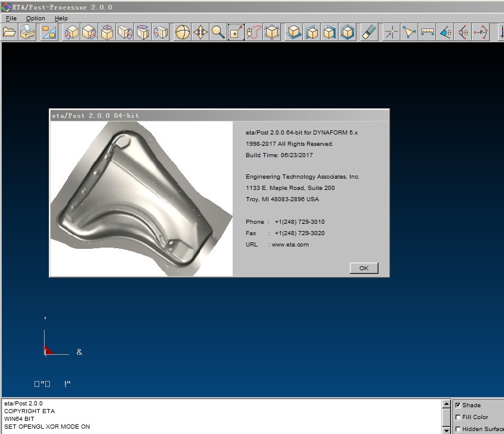The height and width of the screenshot is (434, 504).
Task: Click the 'COPYRIGHT ETA' log line
Action: 29,411
